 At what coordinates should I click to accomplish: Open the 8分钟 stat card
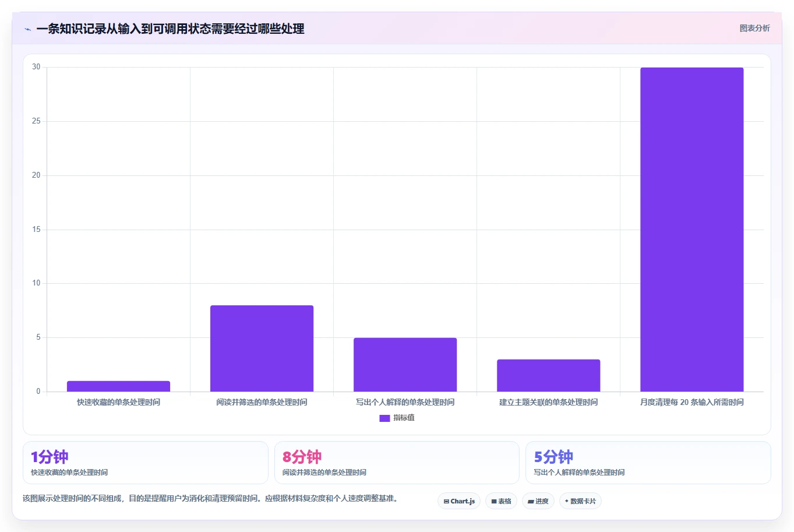(x=397, y=463)
